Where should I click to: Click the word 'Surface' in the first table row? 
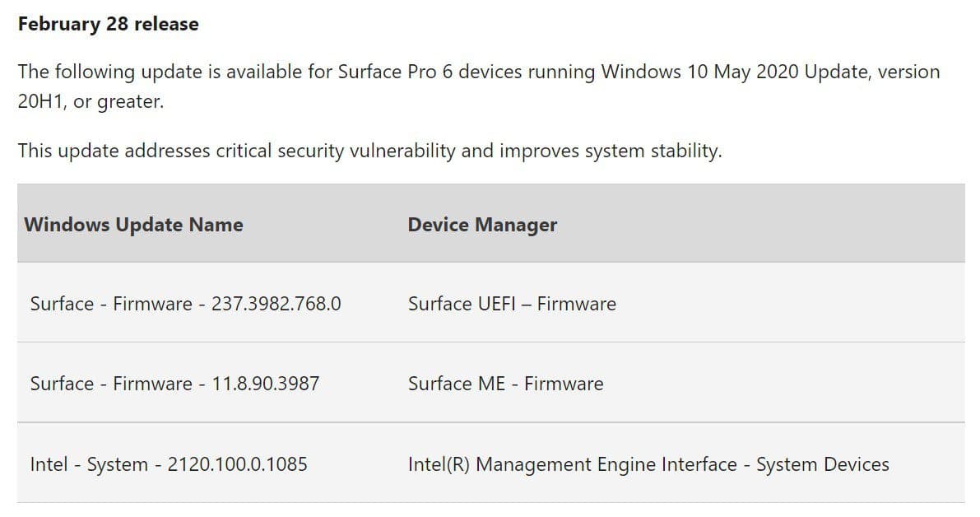click(62, 304)
